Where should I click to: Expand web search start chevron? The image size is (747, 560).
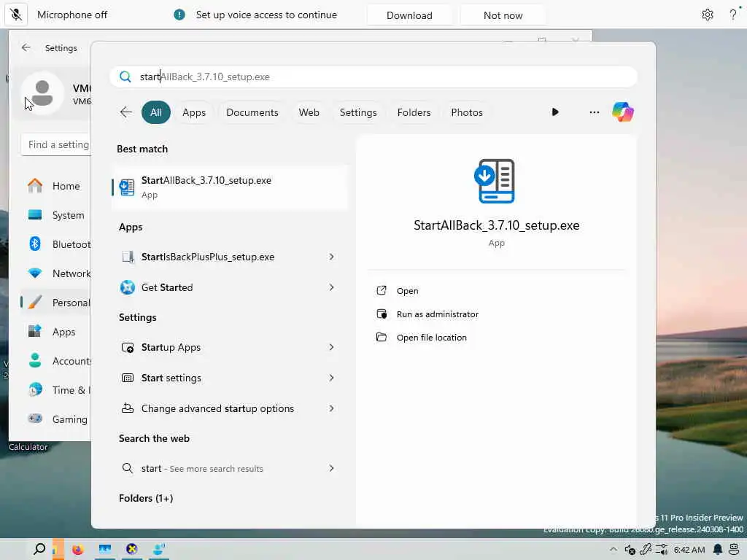[x=332, y=469]
